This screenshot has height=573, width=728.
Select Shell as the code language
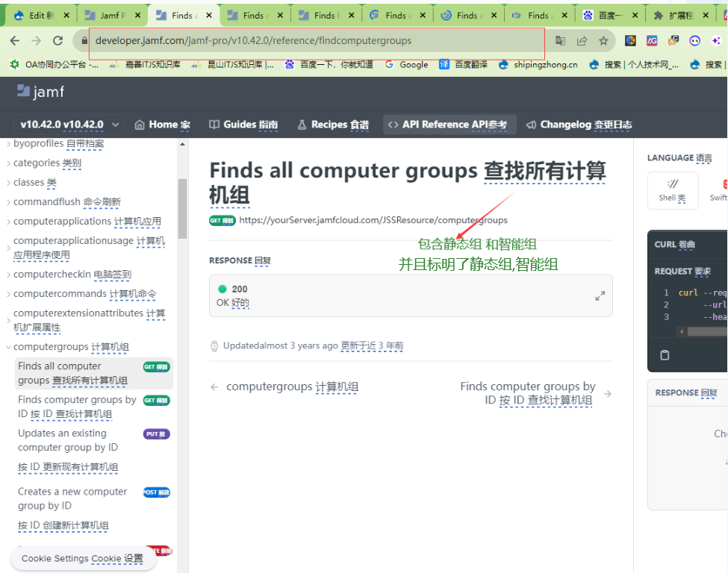coord(672,190)
